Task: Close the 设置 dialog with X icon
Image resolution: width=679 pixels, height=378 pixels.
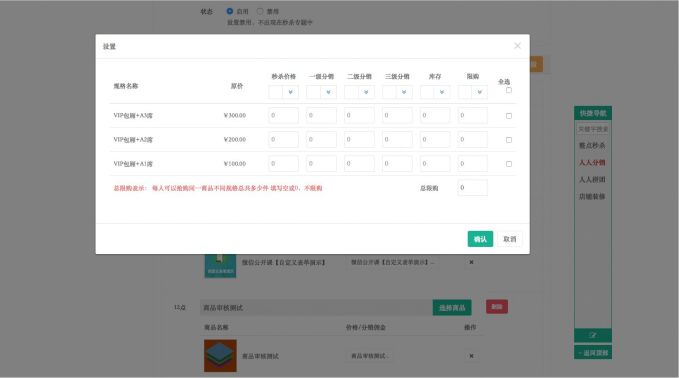Action: click(x=517, y=45)
